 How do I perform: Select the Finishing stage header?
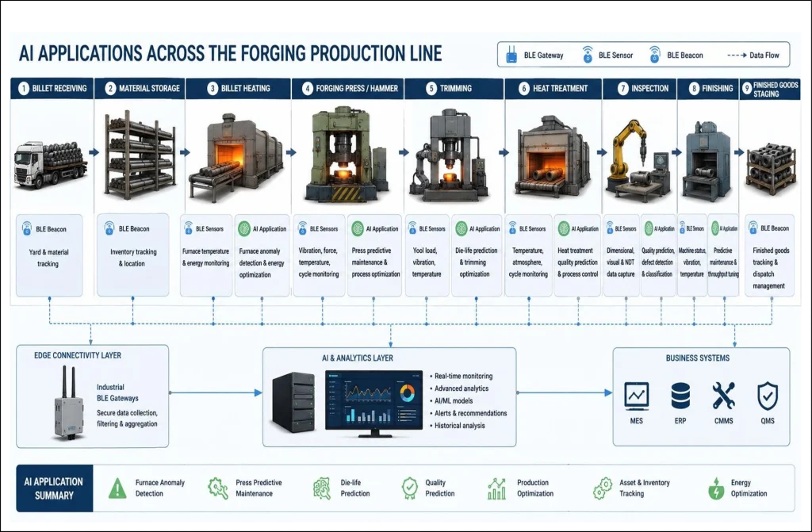pyautogui.click(x=708, y=89)
